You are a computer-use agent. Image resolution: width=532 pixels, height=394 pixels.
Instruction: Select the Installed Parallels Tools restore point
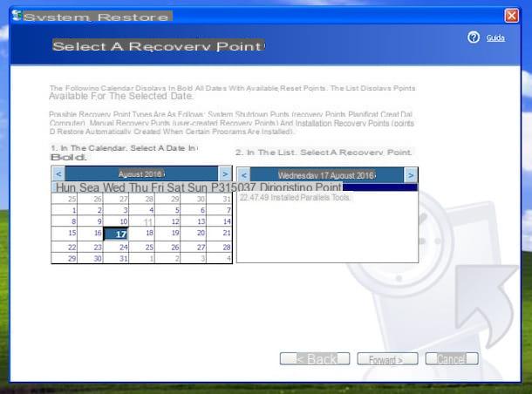[295, 197]
